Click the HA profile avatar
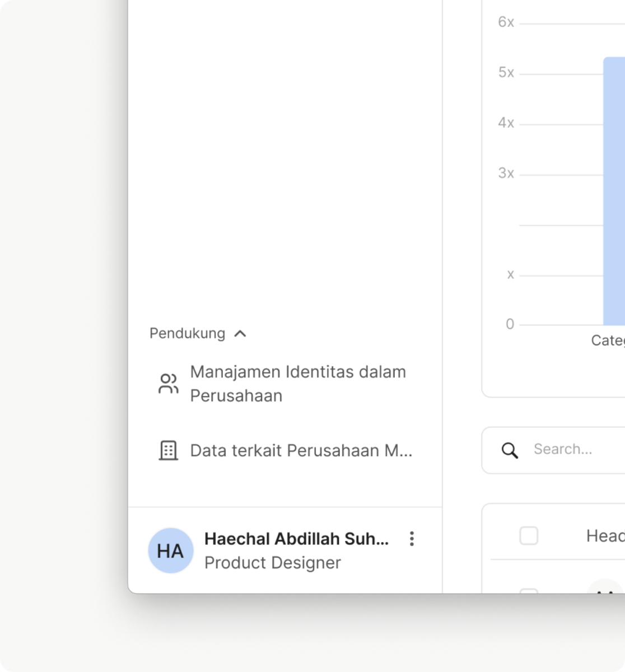625x672 pixels. pos(171,550)
